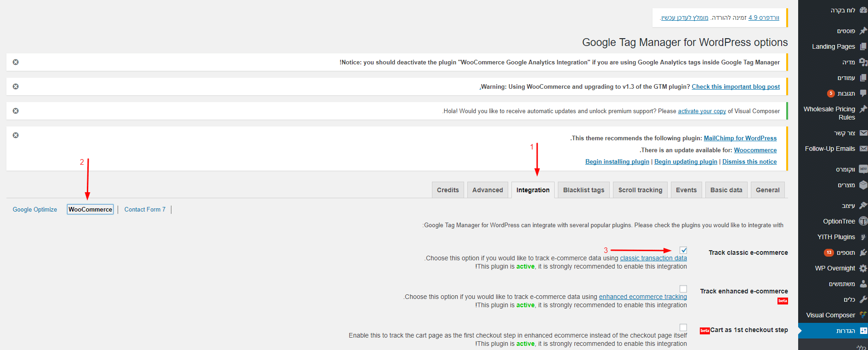Click activate your copy link
The image size is (868, 350).
[702, 111]
